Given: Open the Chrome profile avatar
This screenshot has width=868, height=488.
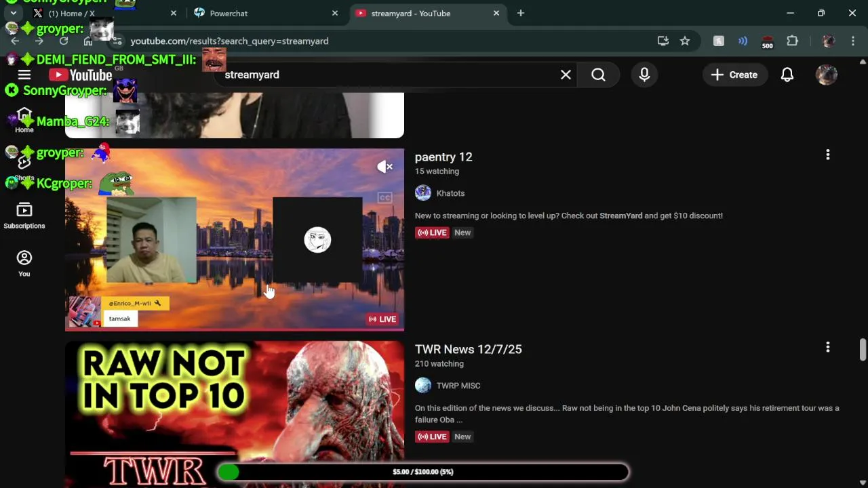Looking at the screenshot, I should 828,41.
